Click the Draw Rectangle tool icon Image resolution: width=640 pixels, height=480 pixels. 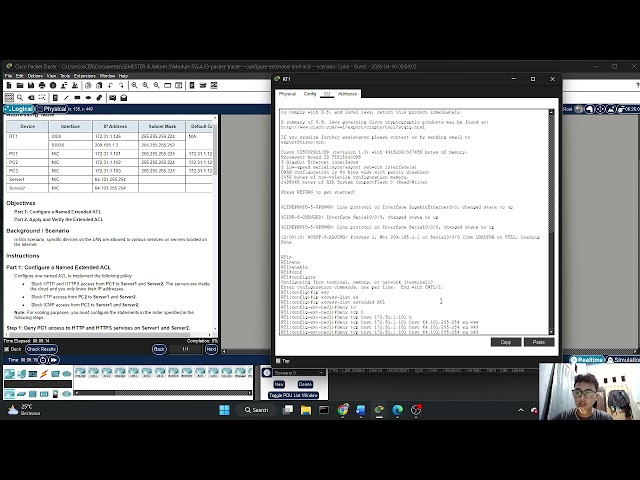[77, 98]
